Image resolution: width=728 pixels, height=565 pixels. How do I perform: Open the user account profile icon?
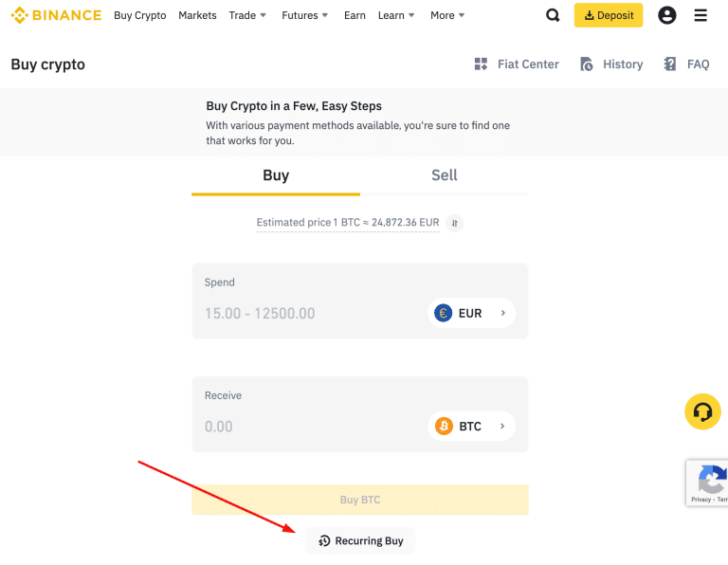pos(666,15)
